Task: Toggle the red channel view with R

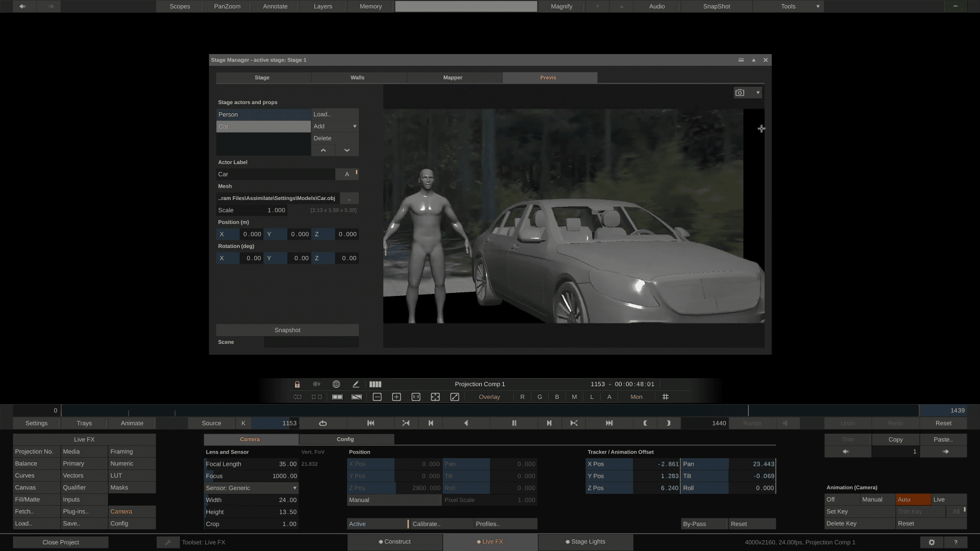Action: click(x=522, y=396)
